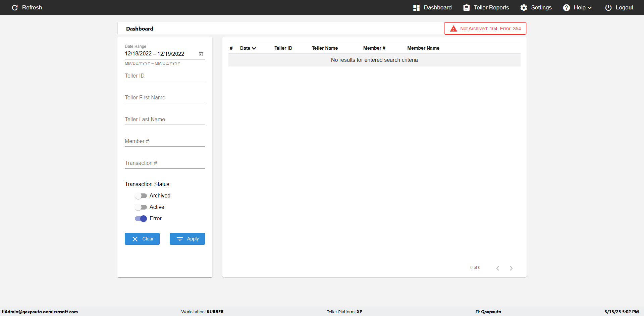The width and height of the screenshot is (644, 316).
Task: Open the Settings menu label
Action: pyautogui.click(x=541, y=7)
